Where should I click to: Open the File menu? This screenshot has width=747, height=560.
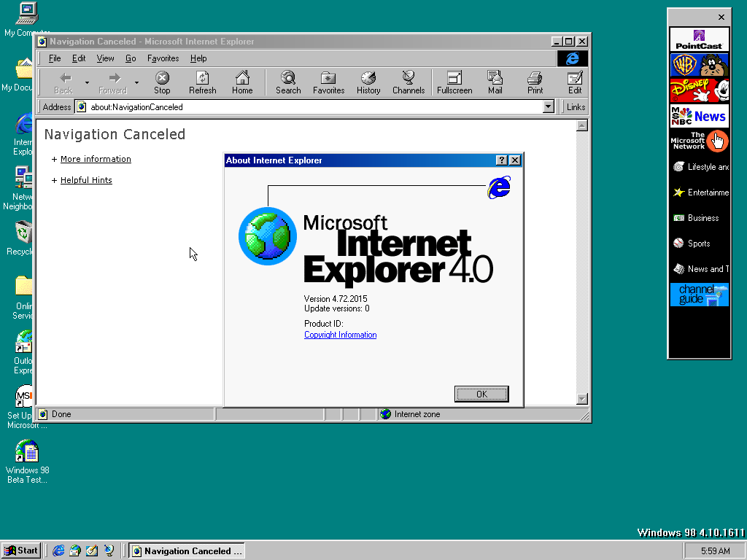pyautogui.click(x=55, y=58)
